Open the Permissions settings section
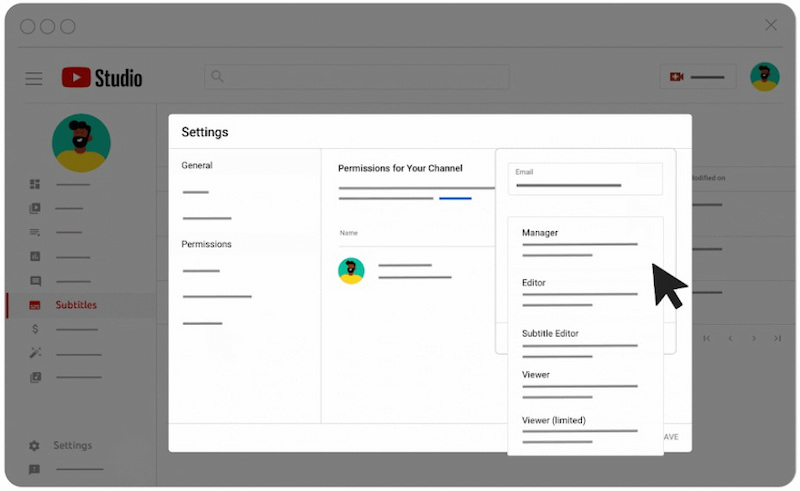800x491 pixels. [x=206, y=244]
